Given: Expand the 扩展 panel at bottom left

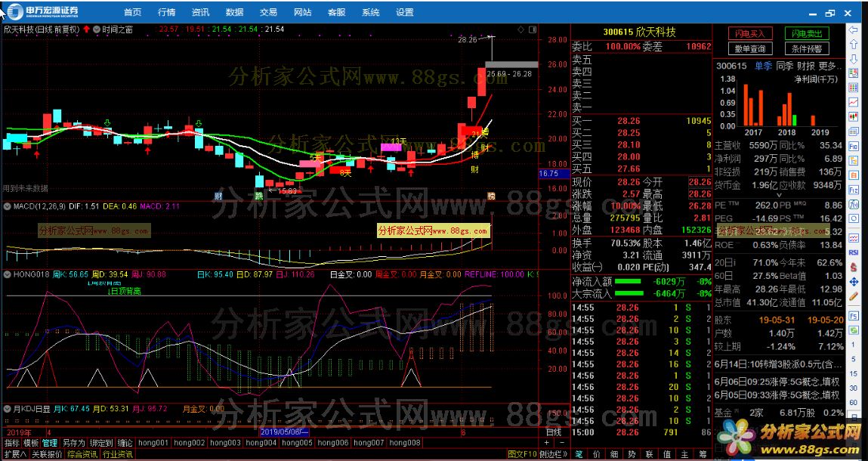Looking at the screenshot, I should tap(15, 454).
